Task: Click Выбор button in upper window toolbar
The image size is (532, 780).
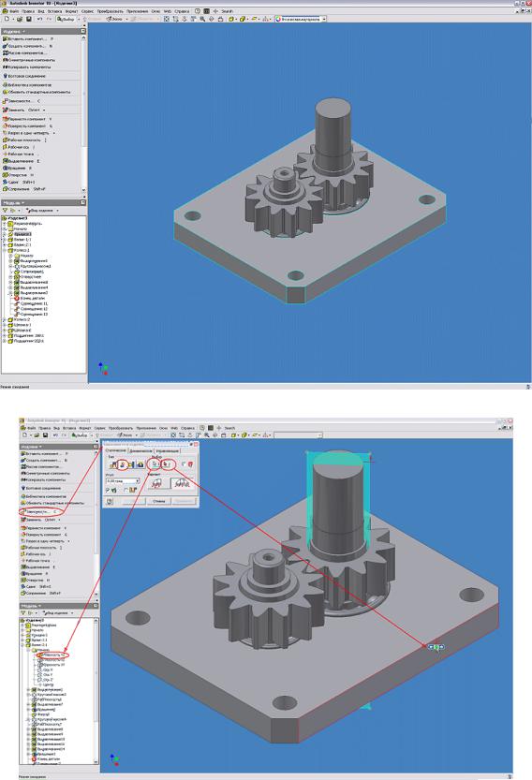Action: coord(66,19)
